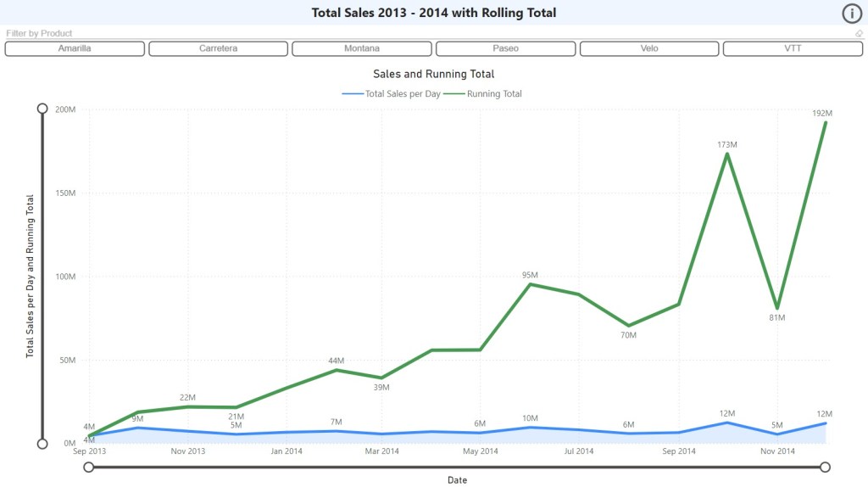Screen dimensions: 868x487
Task: Click the Total Sales per Day legend entry
Action: [x=392, y=94]
